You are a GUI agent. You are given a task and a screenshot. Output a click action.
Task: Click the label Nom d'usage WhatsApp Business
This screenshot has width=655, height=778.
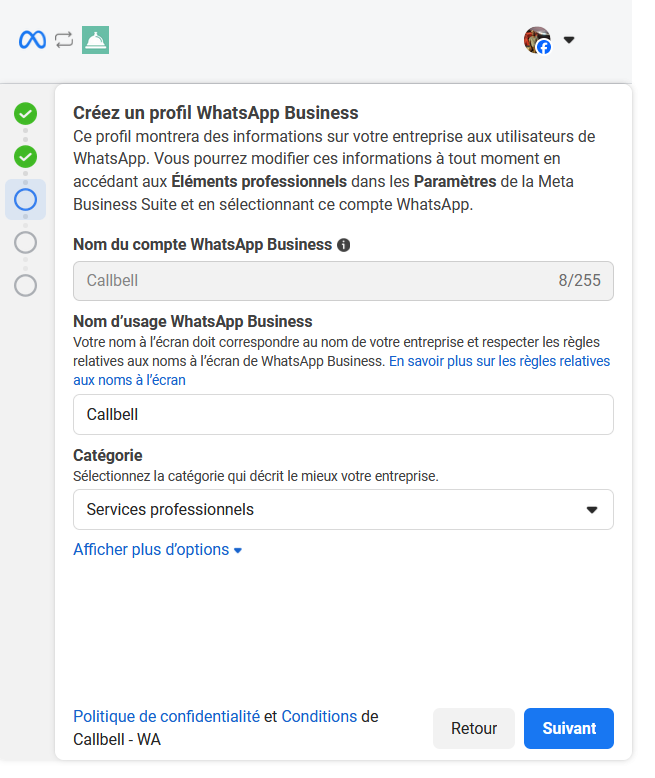point(193,322)
